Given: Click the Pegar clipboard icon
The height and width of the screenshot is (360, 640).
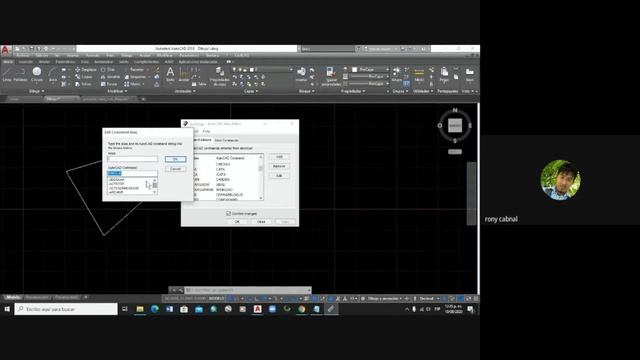Looking at the screenshot, I should [444, 75].
